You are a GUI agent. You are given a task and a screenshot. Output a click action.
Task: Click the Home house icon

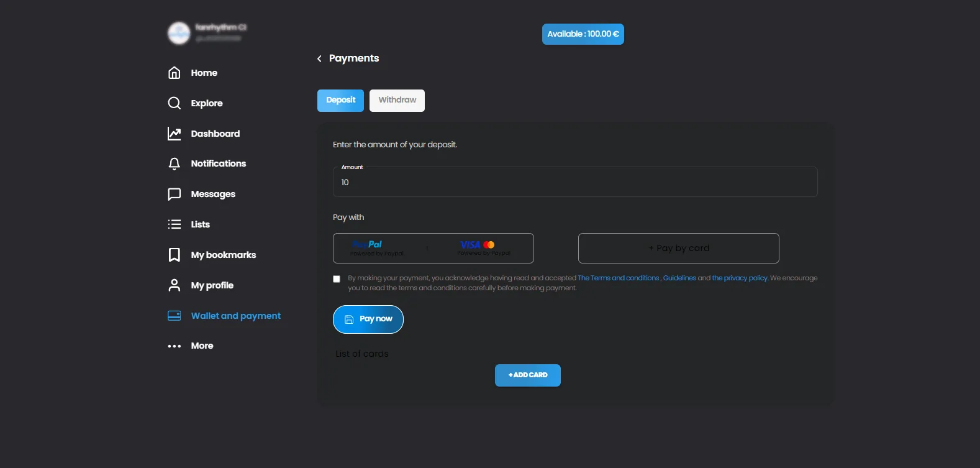tap(175, 73)
